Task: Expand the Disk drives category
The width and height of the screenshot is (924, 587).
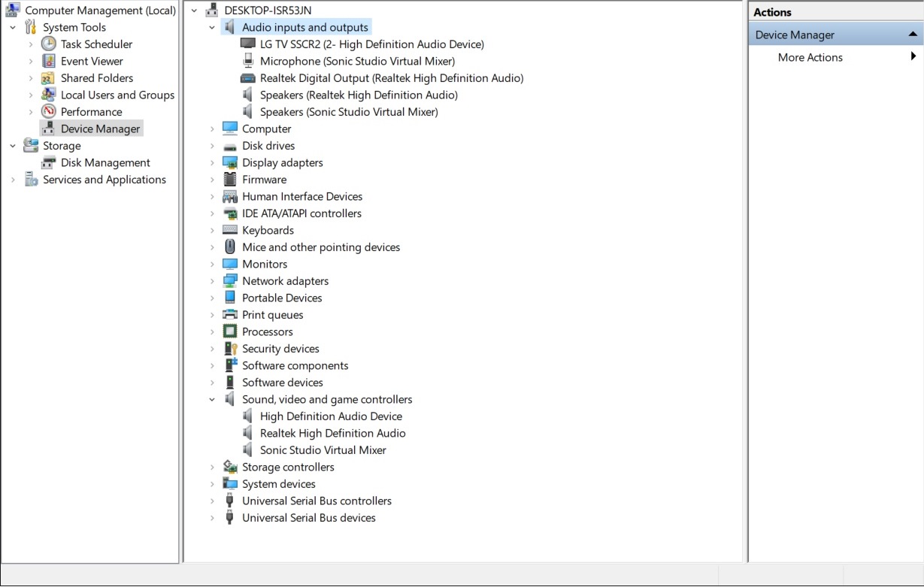Action: pyautogui.click(x=212, y=146)
